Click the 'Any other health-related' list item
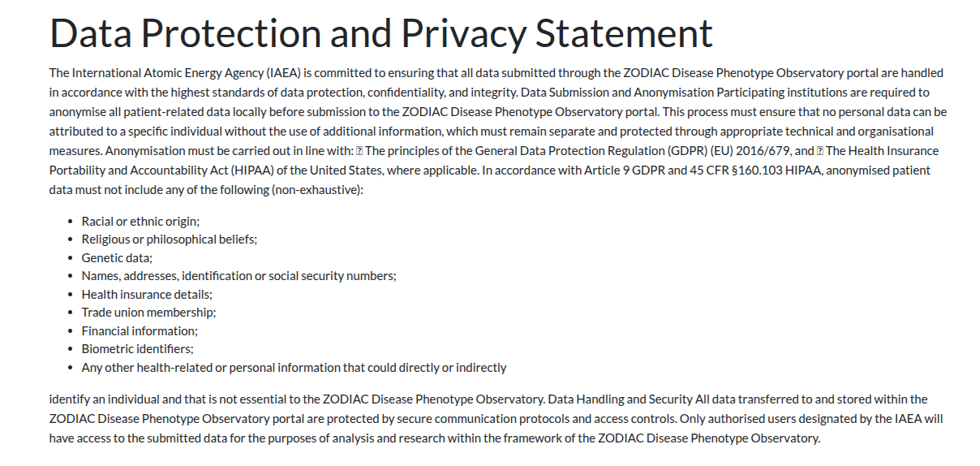 (x=294, y=367)
